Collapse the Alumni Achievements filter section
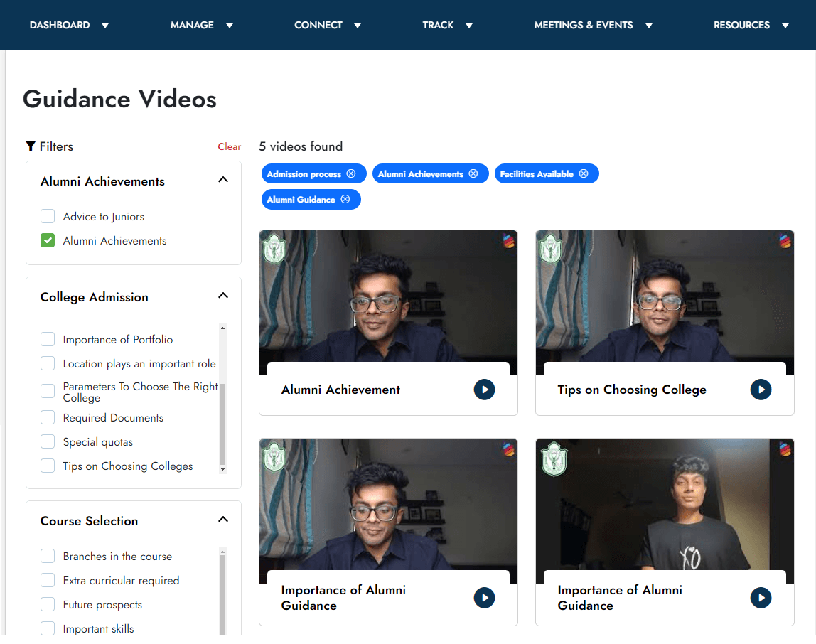Screen dimensions: 816x644 (x=223, y=180)
